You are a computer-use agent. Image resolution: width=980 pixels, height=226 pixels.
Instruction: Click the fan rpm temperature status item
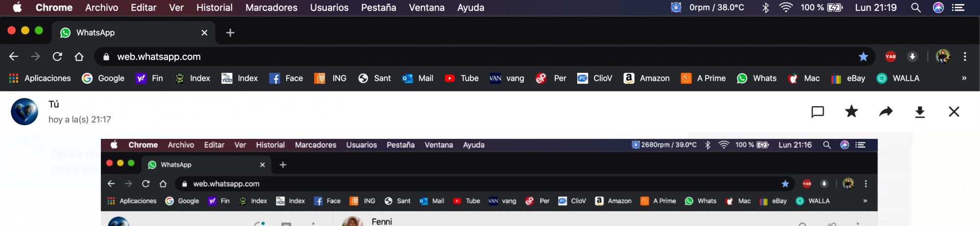tap(708, 7)
